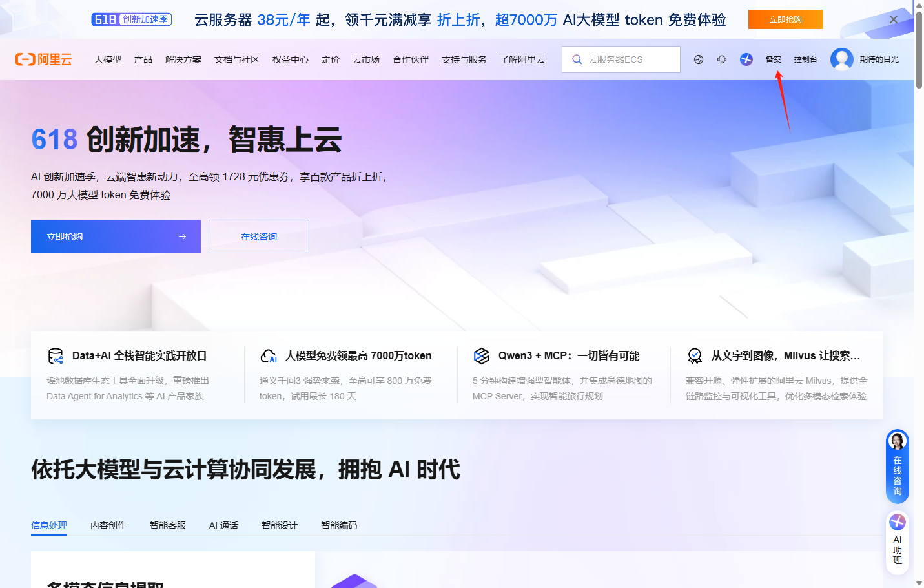924x588 pixels.
Task: Click the 618 创新加速季 badge
Action: (x=132, y=19)
